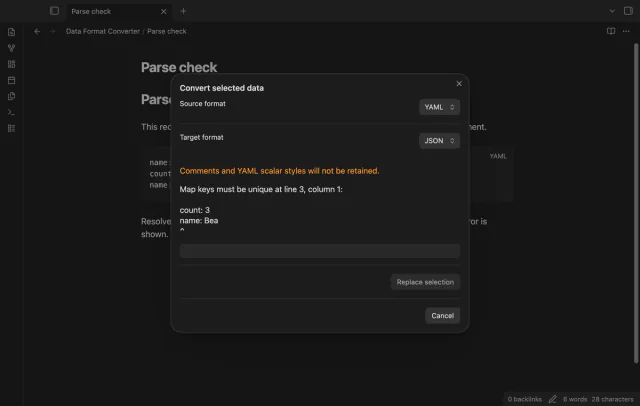Click YAML label on code block
Image resolution: width=640 pixels, height=406 pixels.
(x=498, y=156)
